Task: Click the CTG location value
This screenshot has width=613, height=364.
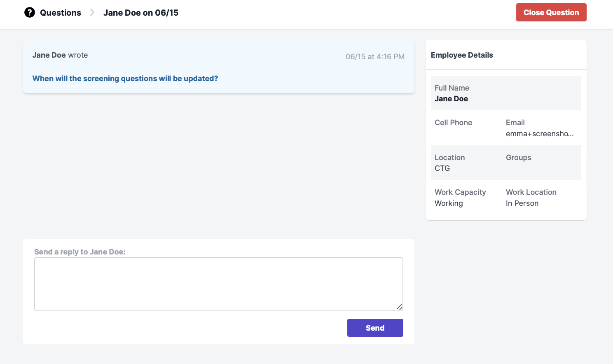Action: click(x=442, y=168)
